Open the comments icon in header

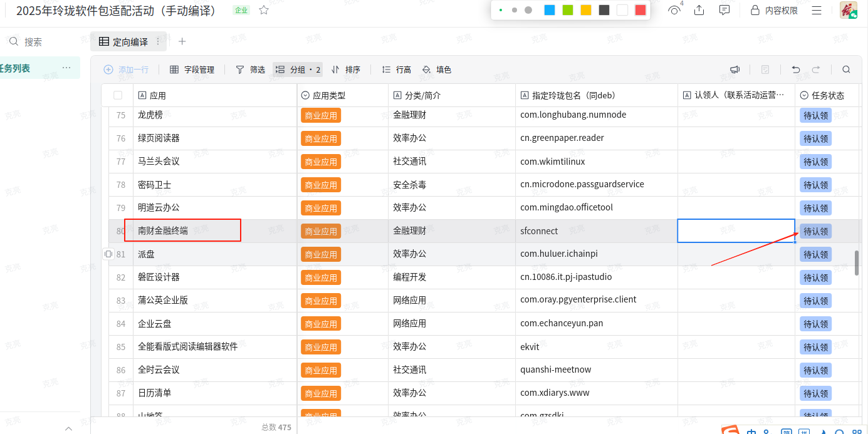(724, 10)
